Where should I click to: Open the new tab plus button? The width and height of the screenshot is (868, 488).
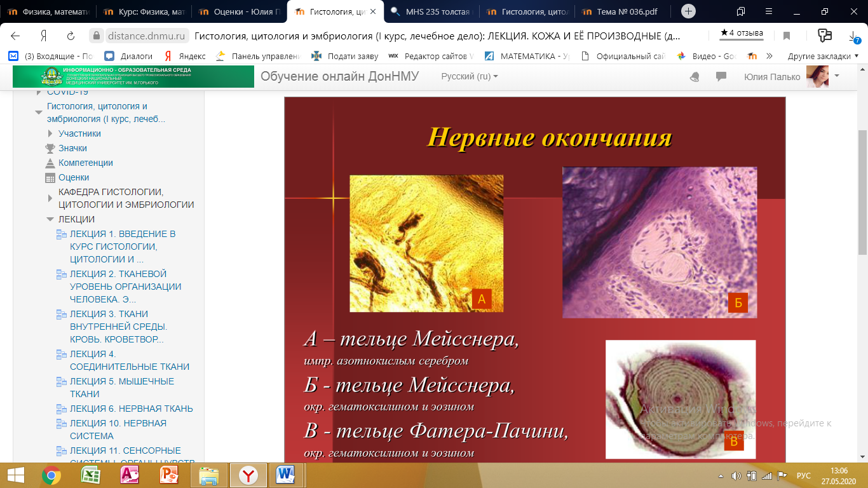coord(689,11)
